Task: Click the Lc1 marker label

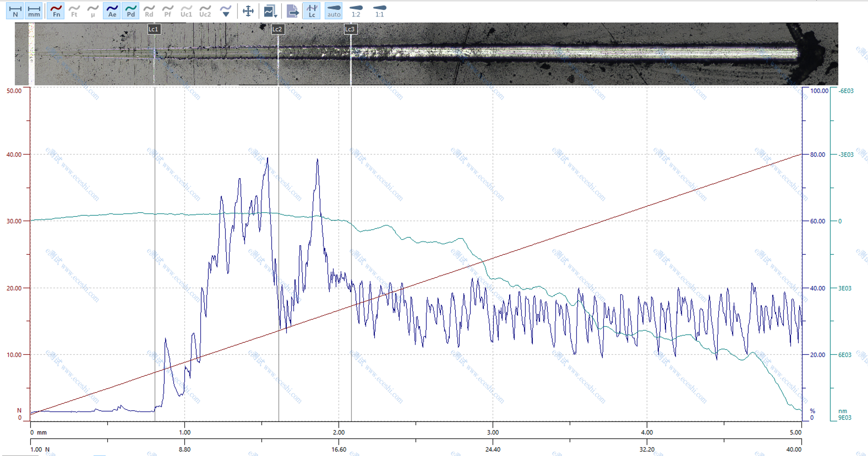Action: coord(153,29)
